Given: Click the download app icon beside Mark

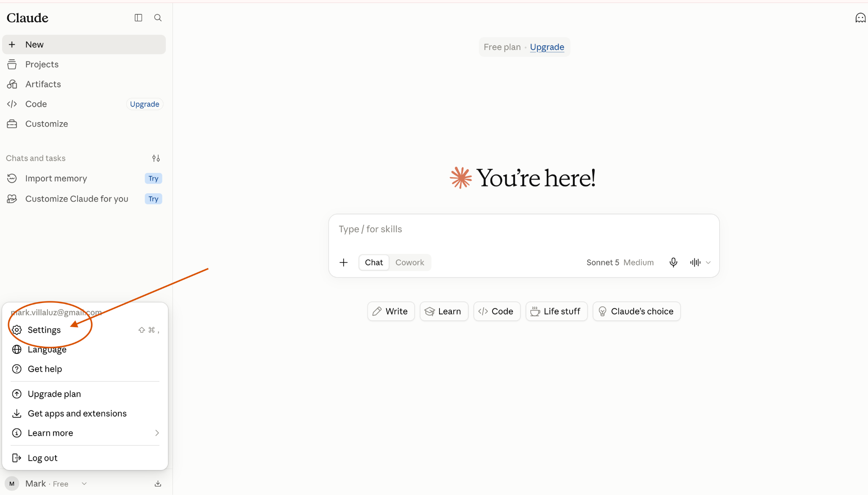Looking at the screenshot, I should coord(158,484).
